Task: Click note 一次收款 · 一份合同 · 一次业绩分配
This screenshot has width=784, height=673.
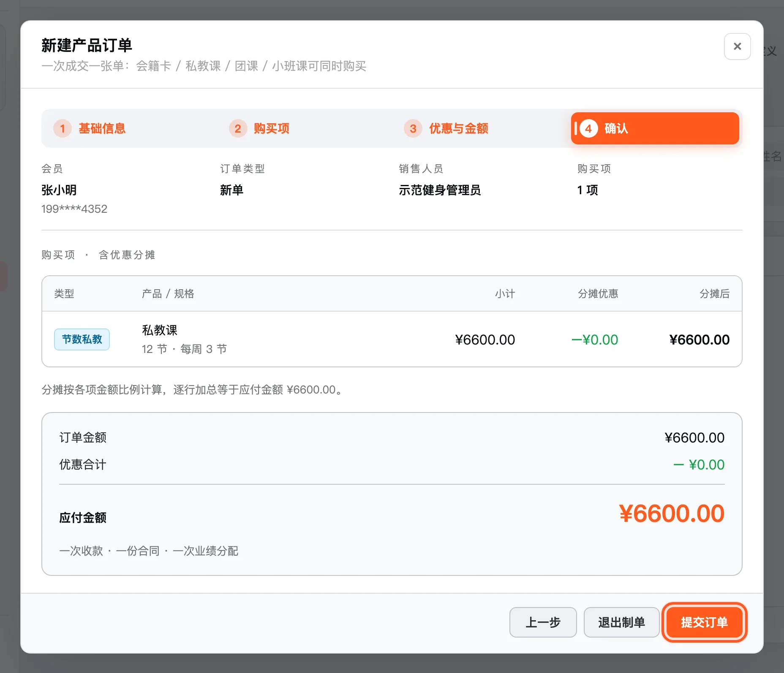Action: tap(149, 551)
